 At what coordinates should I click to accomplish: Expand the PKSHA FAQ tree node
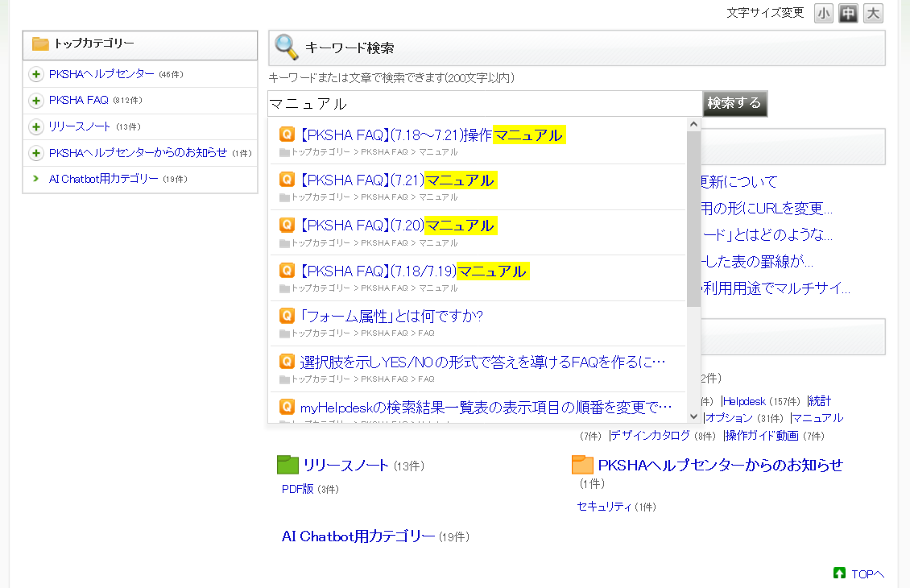(36, 101)
